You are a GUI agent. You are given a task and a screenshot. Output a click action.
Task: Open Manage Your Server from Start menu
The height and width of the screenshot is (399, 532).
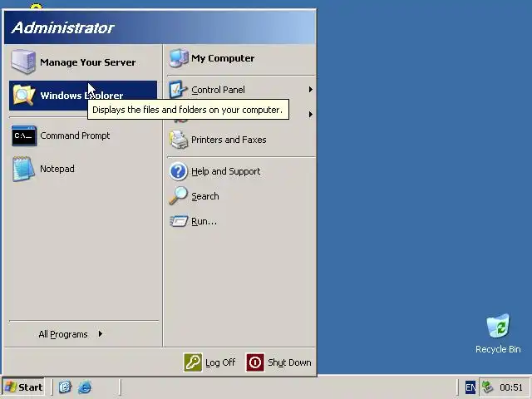coord(83,62)
